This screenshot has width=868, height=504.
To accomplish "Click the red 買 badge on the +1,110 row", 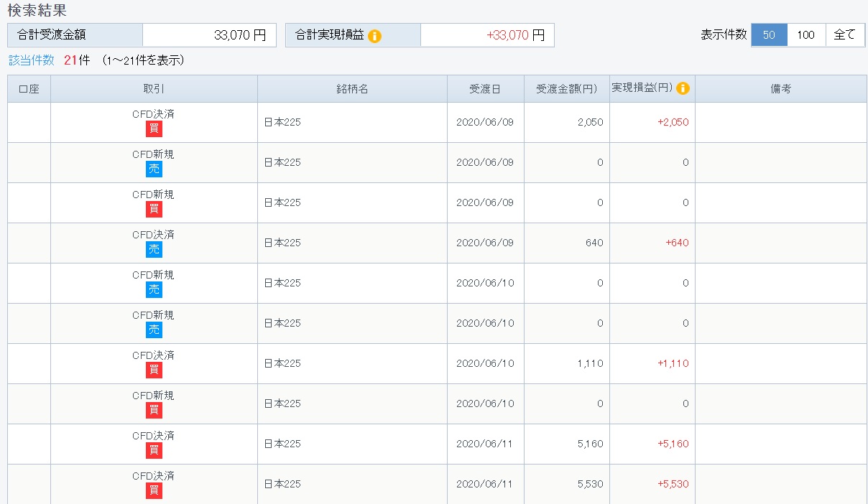I will click(x=154, y=370).
